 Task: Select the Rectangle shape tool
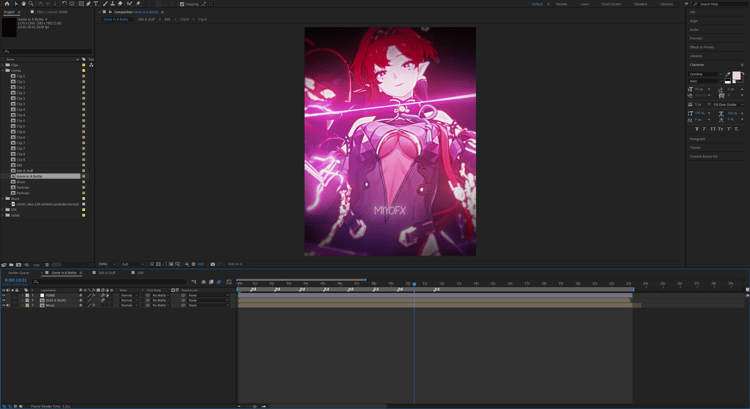click(x=81, y=4)
